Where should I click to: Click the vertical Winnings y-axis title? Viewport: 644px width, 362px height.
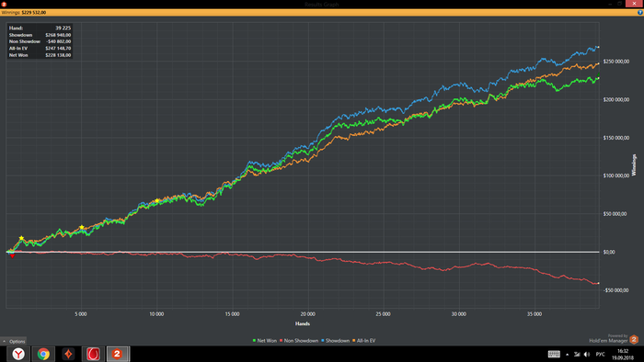click(634, 164)
